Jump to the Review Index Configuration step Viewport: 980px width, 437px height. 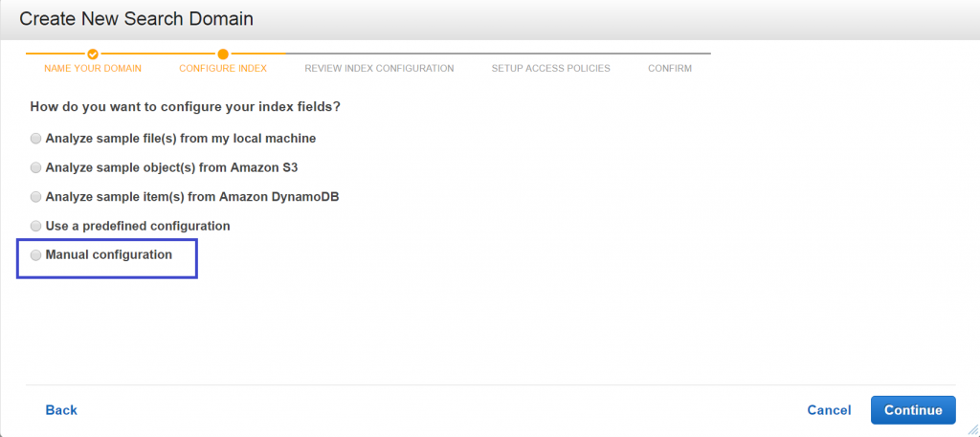(x=379, y=69)
